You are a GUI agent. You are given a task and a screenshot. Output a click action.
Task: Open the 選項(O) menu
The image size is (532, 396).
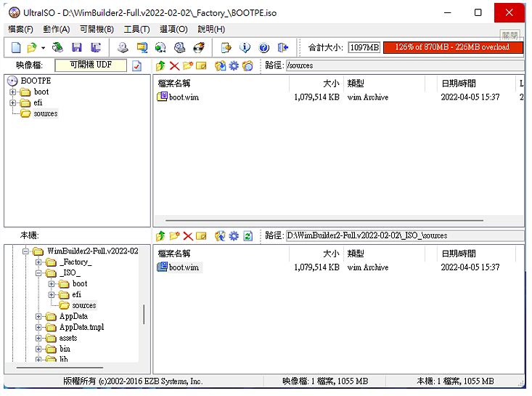pyautogui.click(x=173, y=30)
